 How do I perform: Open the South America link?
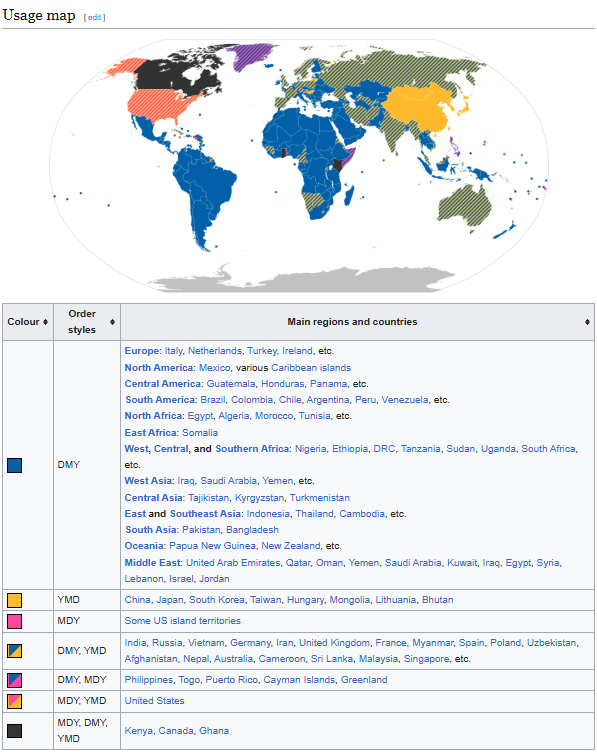pos(160,400)
